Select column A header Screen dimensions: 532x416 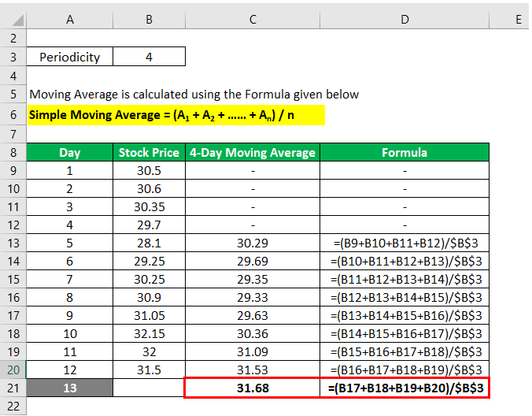point(69,20)
